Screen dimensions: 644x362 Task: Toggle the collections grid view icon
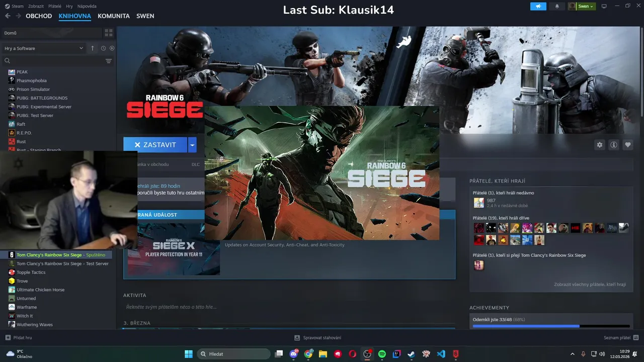coord(109,33)
